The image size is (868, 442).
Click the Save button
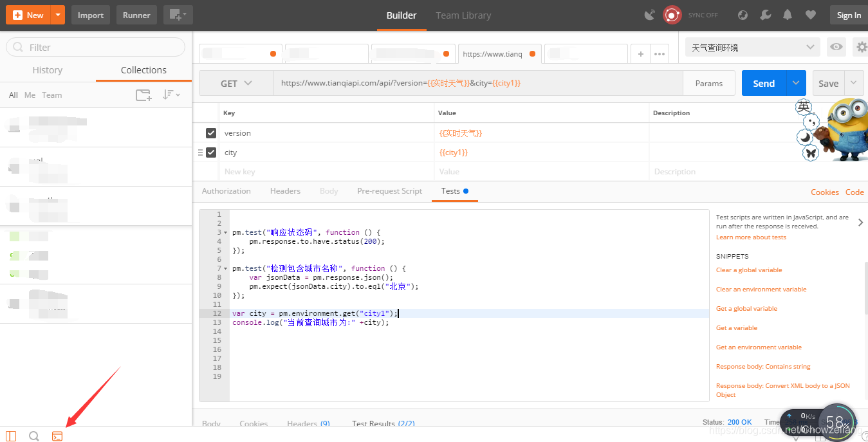828,84
